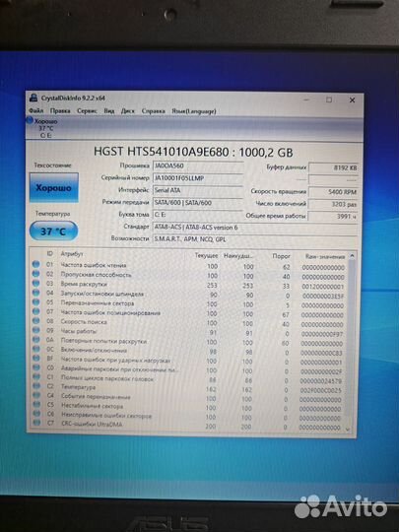Image resolution: width=399 pixels, height=532 pixels.
Task: Select the Часы работы attribute text
Action: pos(79,331)
